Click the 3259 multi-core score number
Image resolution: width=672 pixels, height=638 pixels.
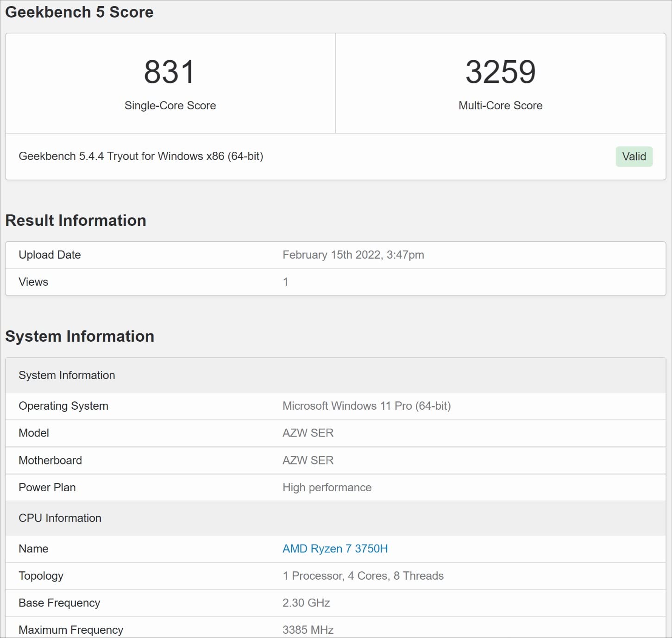[500, 72]
